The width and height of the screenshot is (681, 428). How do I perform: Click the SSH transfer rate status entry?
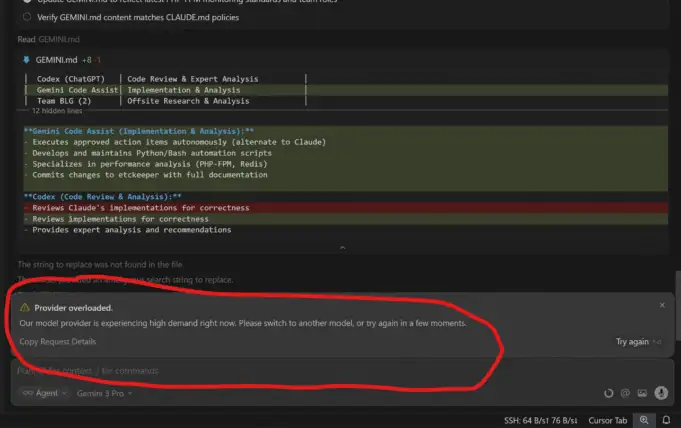pyautogui.click(x=541, y=420)
